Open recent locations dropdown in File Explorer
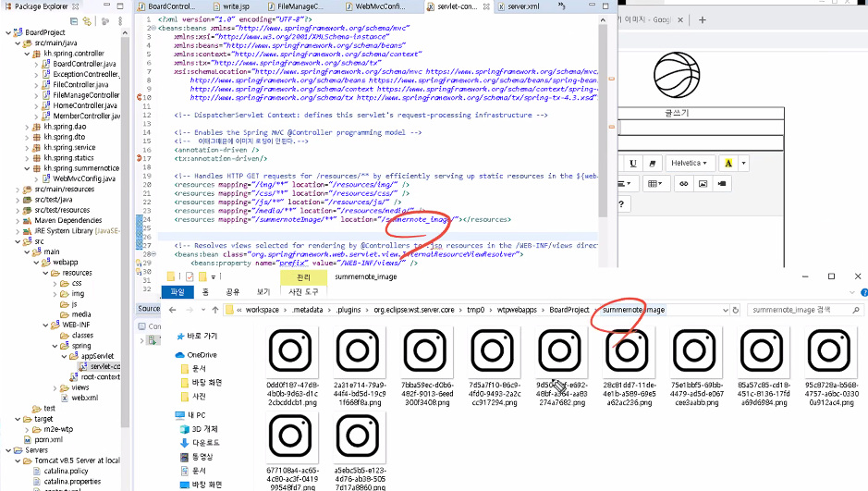Viewport: 868px width, 491px height. tap(203, 310)
